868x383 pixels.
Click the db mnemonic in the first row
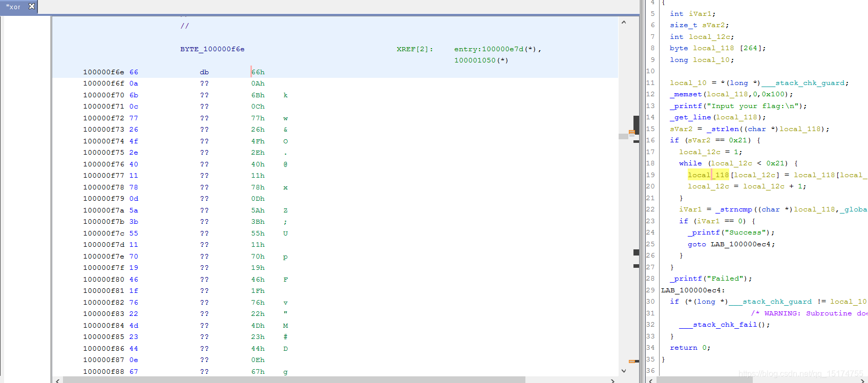click(204, 72)
